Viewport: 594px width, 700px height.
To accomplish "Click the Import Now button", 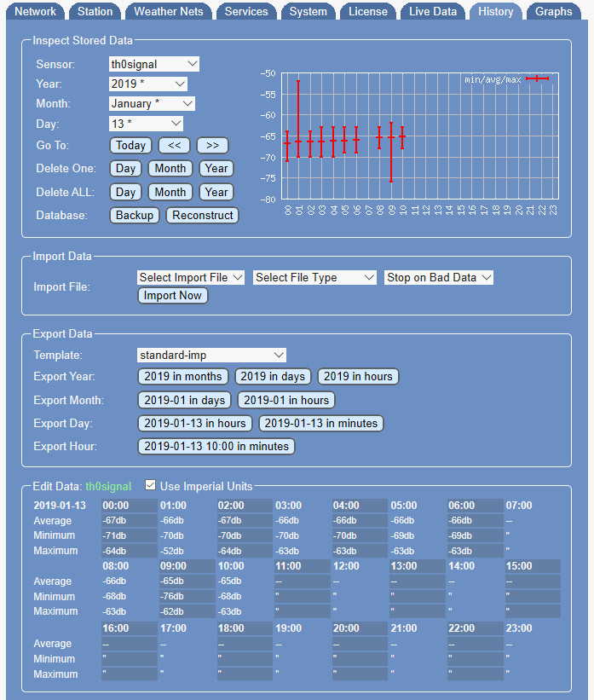I will 173,296.
